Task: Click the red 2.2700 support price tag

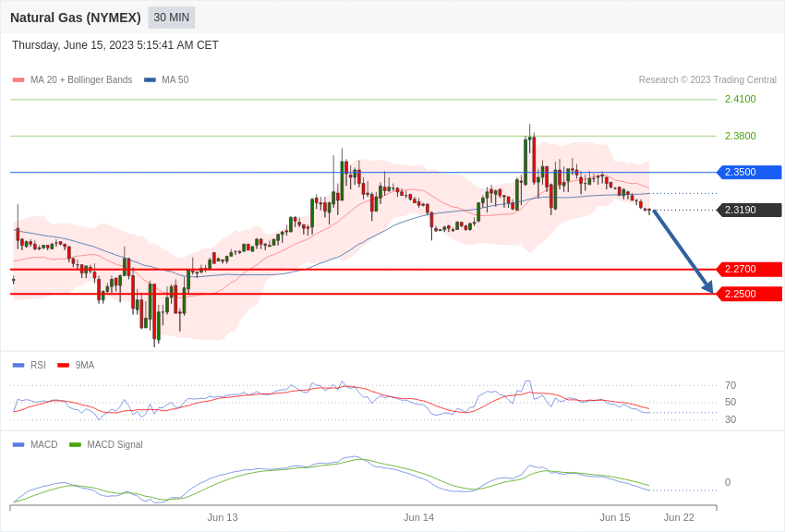Action: pyautogui.click(x=750, y=270)
